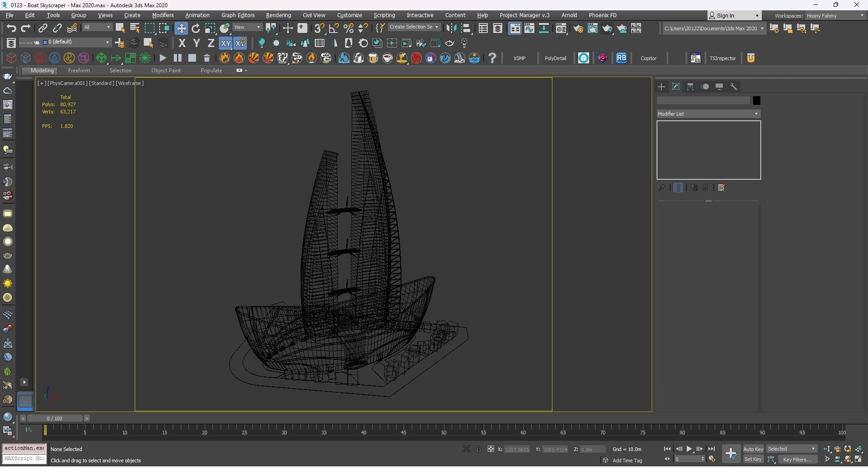868x470 pixels.
Task: Open the Phoenix FD menu
Action: pos(603,15)
